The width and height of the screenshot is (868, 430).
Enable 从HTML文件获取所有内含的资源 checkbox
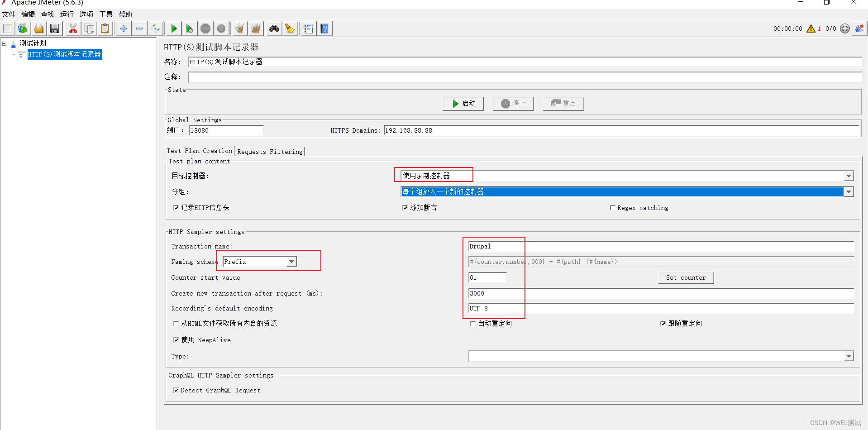tap(176, 324)
